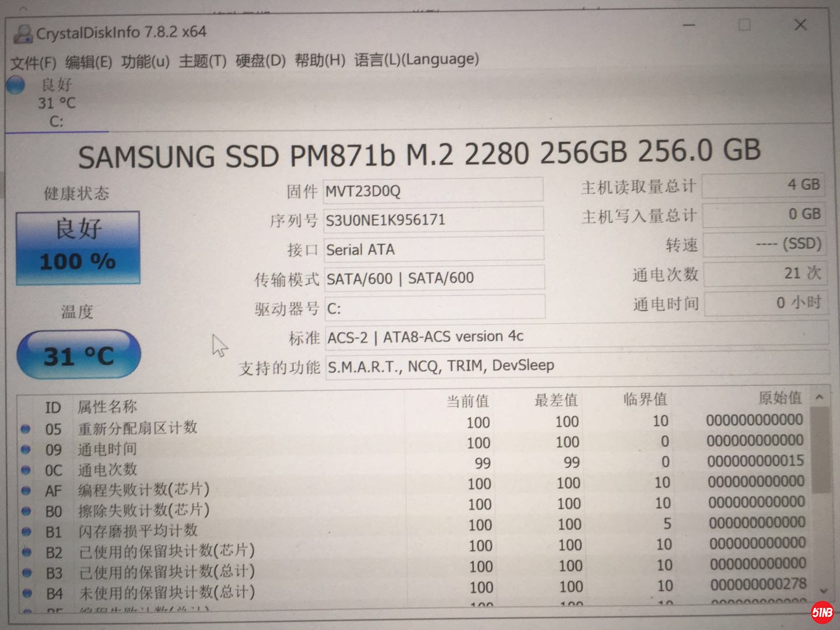Select the 09 通电时间 attribute row
The image size is (840, 630).
tap(233, 449)
